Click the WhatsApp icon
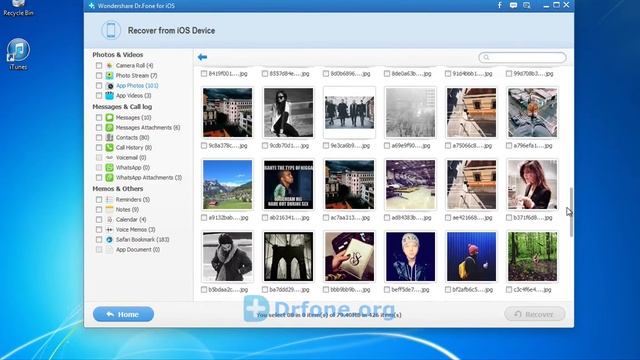The width and height of the screenshot is (640, 360). [x=109, y=167]
